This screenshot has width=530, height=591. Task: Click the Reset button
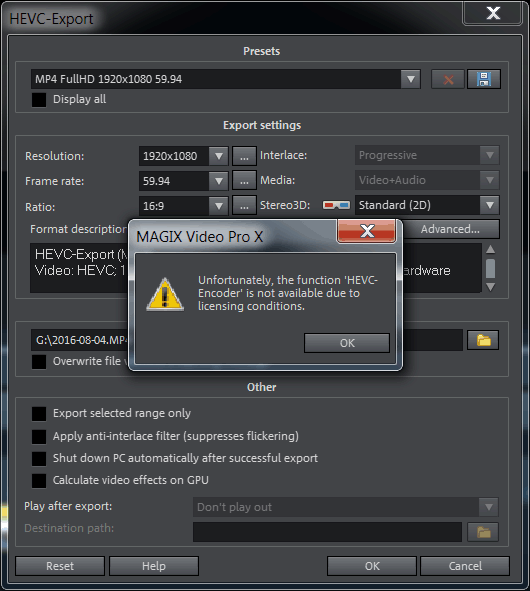pyautogui.click(x=60, y=566)
